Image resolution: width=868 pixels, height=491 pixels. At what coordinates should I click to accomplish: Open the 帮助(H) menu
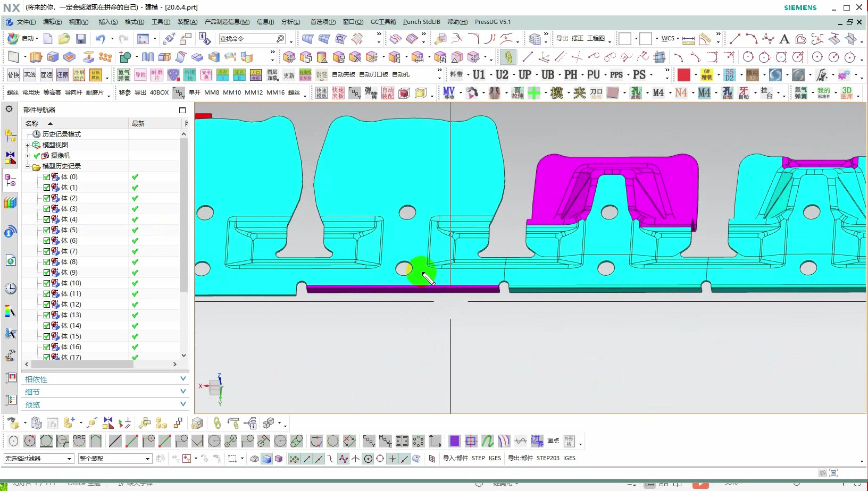click(x=457, y=22)
